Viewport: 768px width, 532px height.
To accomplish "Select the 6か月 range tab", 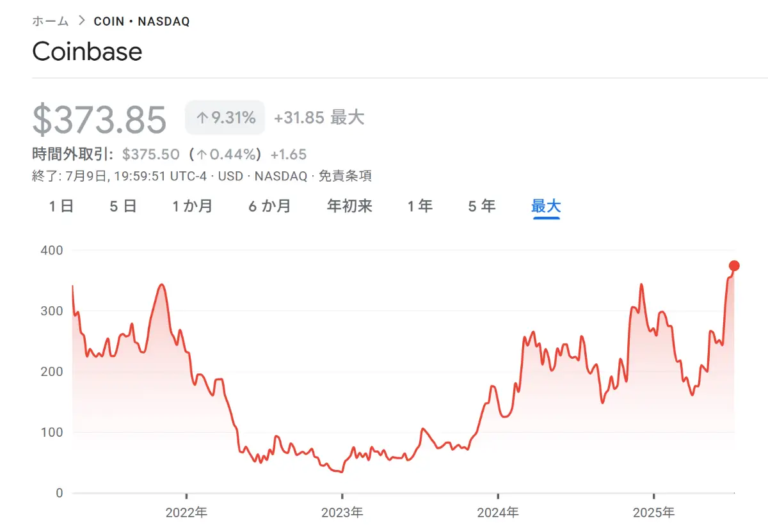I will point(269,206).
